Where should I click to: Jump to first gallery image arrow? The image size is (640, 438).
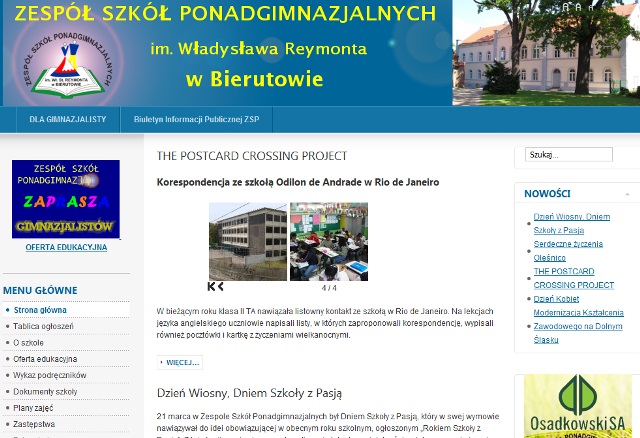211,287
